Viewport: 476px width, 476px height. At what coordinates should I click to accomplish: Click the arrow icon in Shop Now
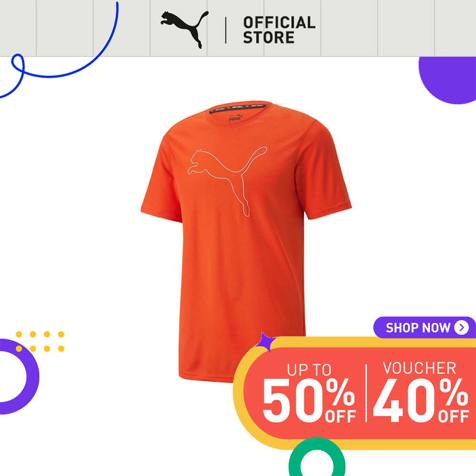[x=461, y=327]
